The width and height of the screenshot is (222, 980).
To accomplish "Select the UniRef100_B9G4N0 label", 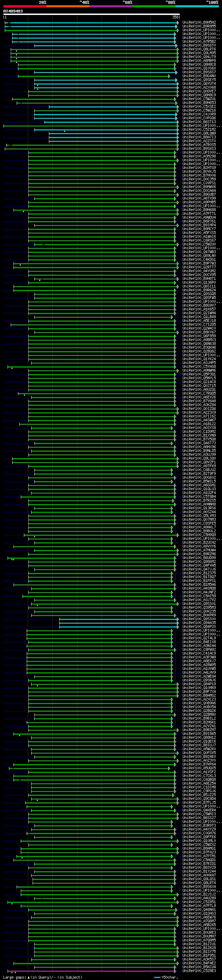I will (199, 76).
